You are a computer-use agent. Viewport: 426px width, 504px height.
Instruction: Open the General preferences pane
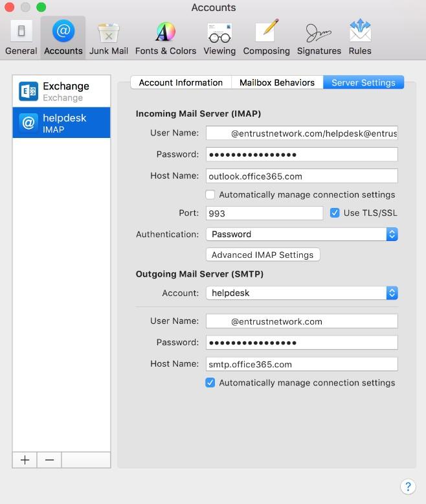coord(21,38)
